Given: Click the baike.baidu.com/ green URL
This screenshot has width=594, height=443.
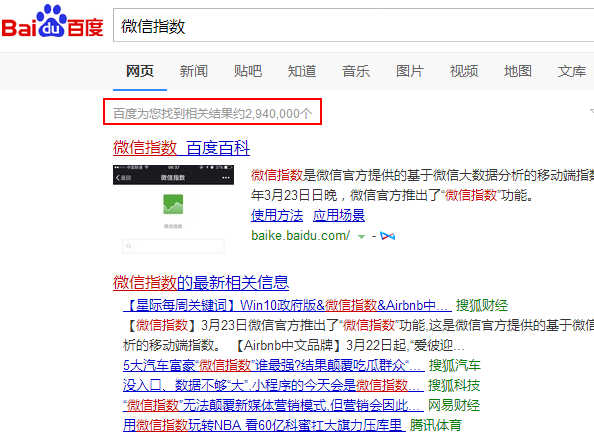Looking at the screenshot, I should click(x=300, y=236).
